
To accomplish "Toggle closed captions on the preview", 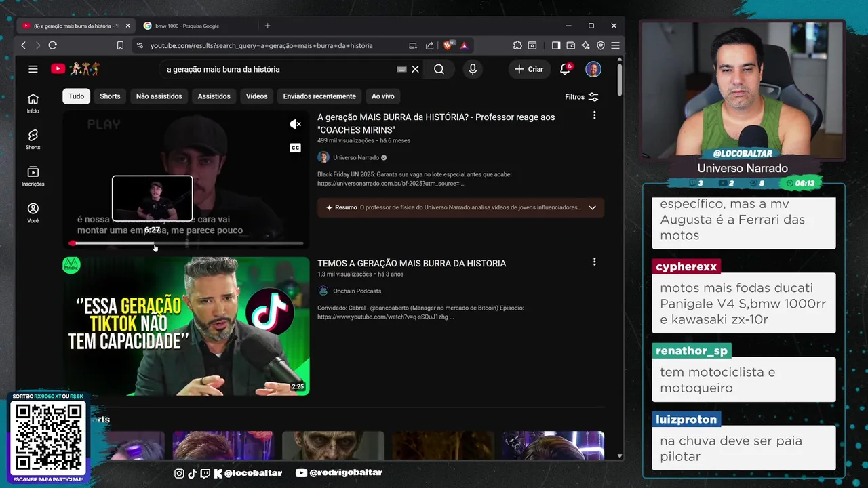I will click(x=295, y=148).
